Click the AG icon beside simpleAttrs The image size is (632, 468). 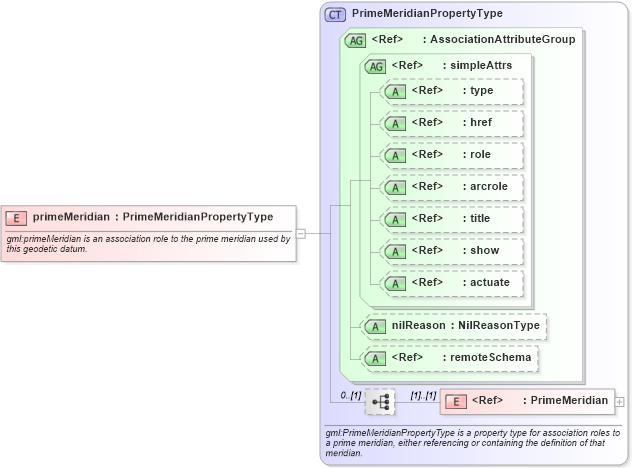pyautogui.click(x=375, y=67)
